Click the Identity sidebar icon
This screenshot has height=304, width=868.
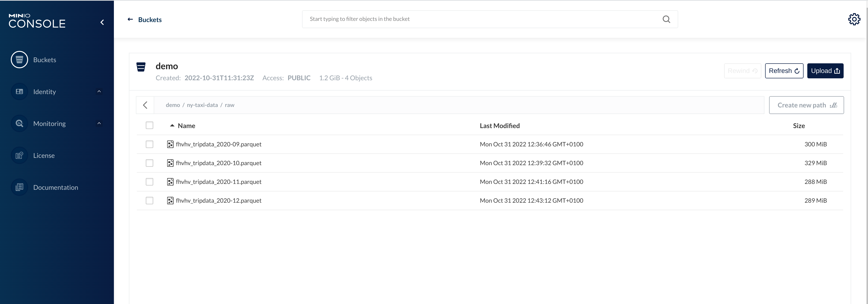point(19,92)
